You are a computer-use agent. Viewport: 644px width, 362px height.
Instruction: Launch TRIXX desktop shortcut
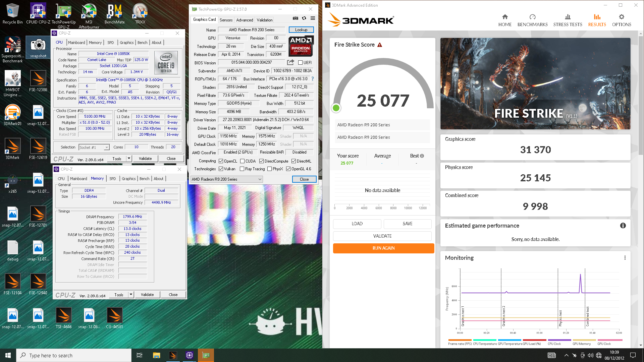tap(140, 13)
